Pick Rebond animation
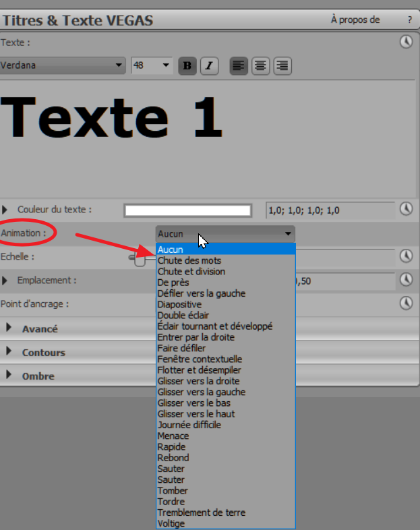Screen dimensions: 420x530 click(226, 458)
